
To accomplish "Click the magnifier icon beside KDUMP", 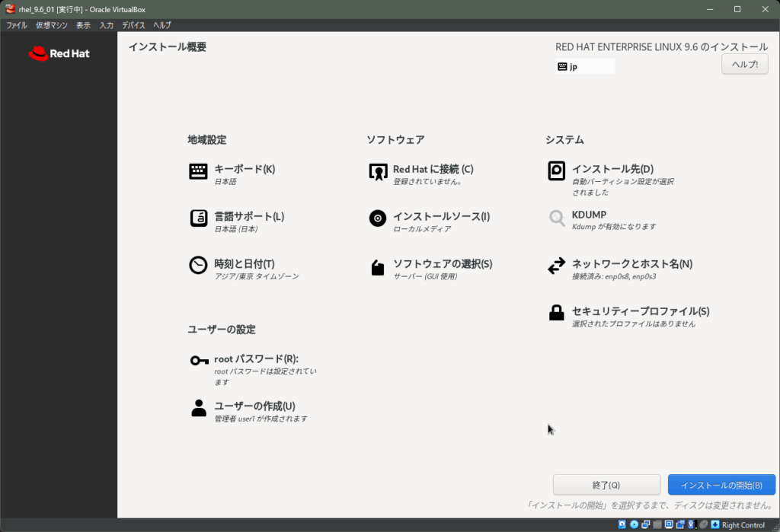I will tap(557, 218).
